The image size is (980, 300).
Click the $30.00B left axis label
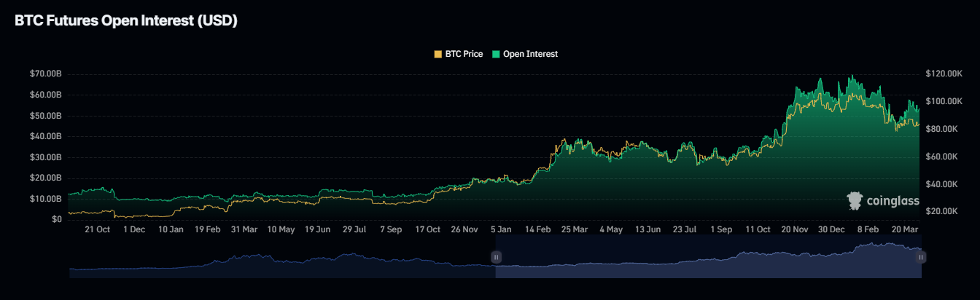[45, 157]
